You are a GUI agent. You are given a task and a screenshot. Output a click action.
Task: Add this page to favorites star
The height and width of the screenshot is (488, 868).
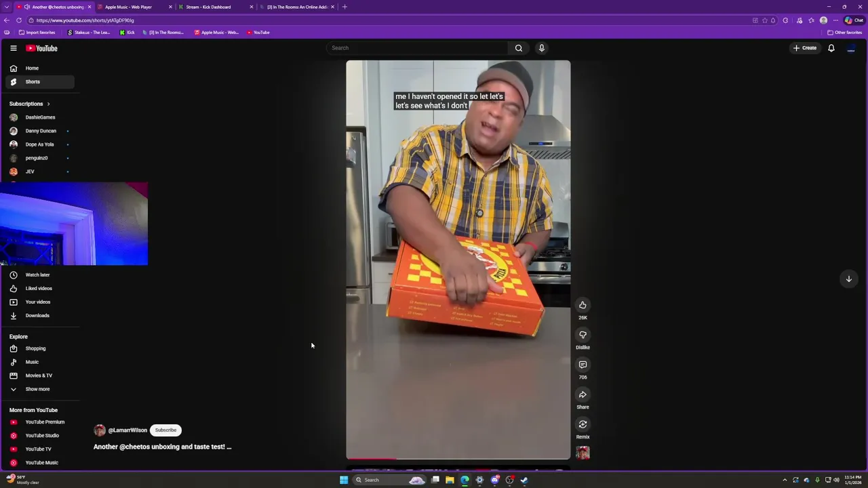[765, 20]
